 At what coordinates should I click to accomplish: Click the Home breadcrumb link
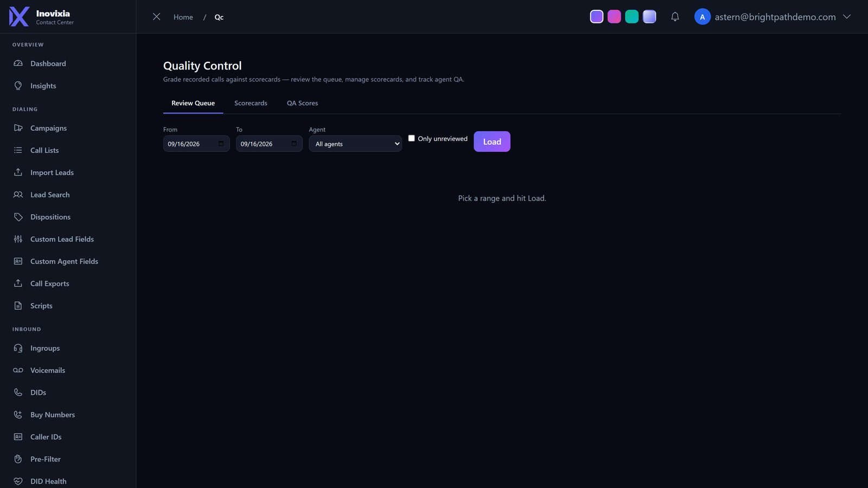coord(183,17)
